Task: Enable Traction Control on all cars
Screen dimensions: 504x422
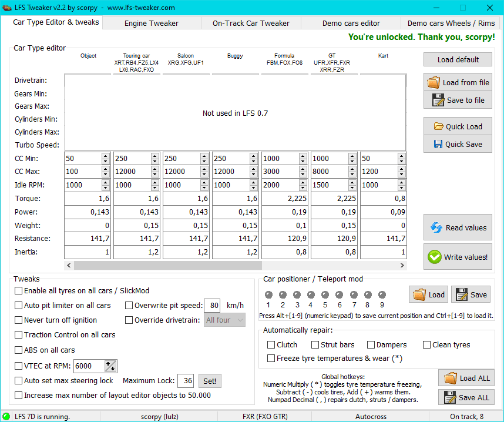Action: click(x=19, y=335)
